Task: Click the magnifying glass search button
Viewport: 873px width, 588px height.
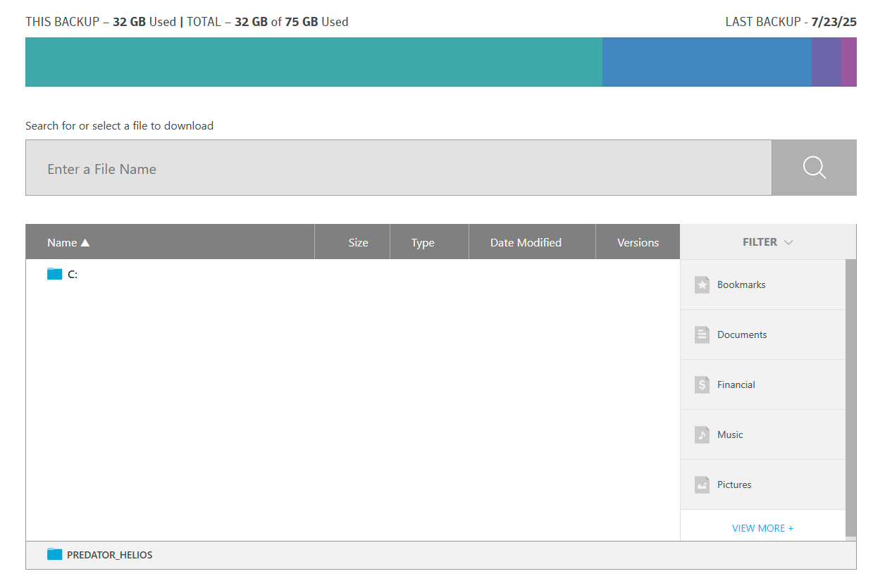Action: click(x=814, y=168)
